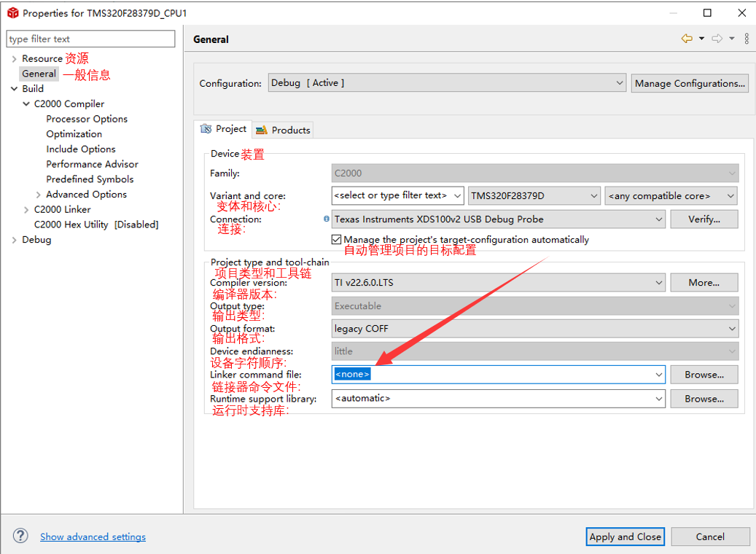Open the back history dropdown arrow
This screenshot has height=554, width=756.
701,39
